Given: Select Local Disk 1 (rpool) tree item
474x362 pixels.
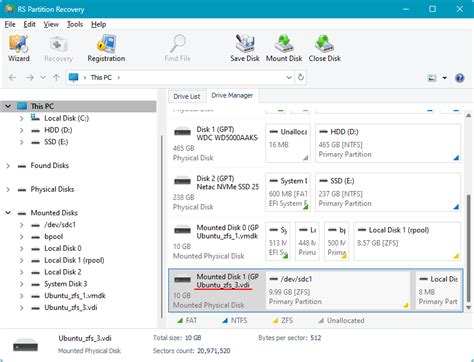Looking at the screenshot, I should [74, 260].
